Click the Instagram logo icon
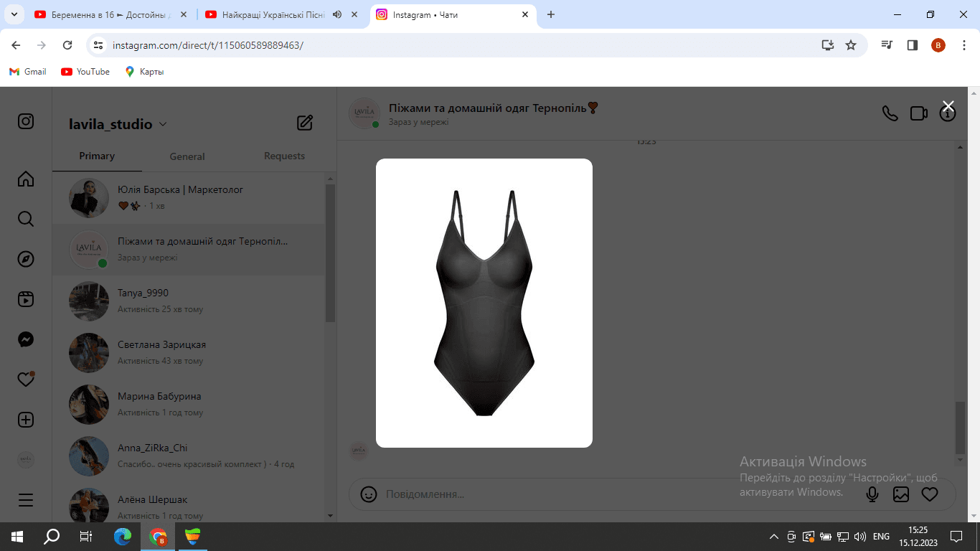The width and height of the screenshot is (980, 551). [x=26, y=121]
